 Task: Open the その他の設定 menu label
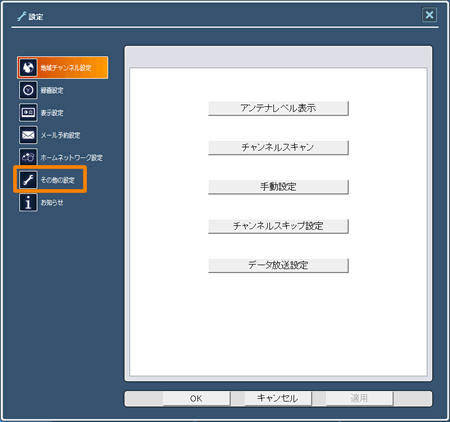(x=58, y=180)
